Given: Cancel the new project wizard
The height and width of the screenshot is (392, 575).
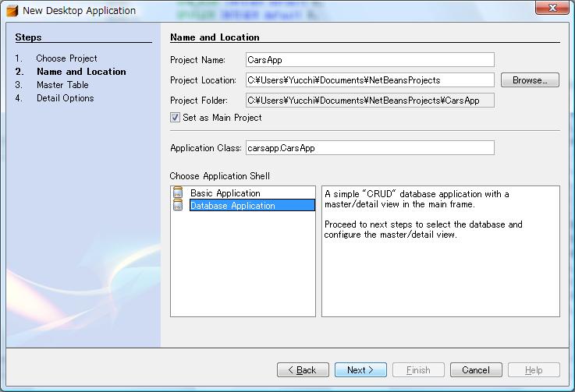Looking at the screenshot, I should [476, 370].
